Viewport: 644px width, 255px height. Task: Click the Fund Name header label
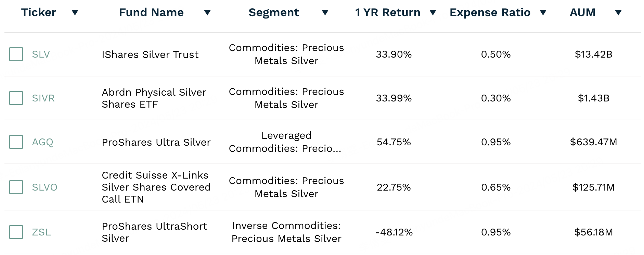click(x=151, y=12)
